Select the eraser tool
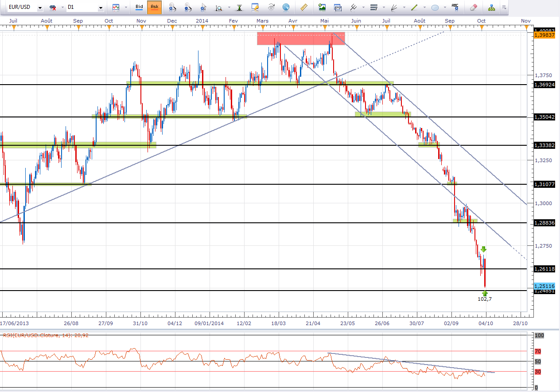 tap(473, 7)
